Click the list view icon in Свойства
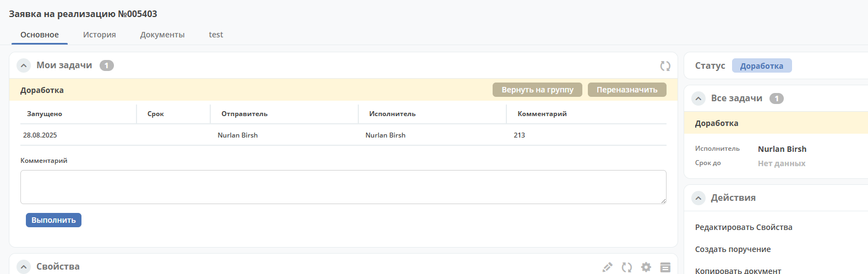868x274 pixels. coord(665,267)
